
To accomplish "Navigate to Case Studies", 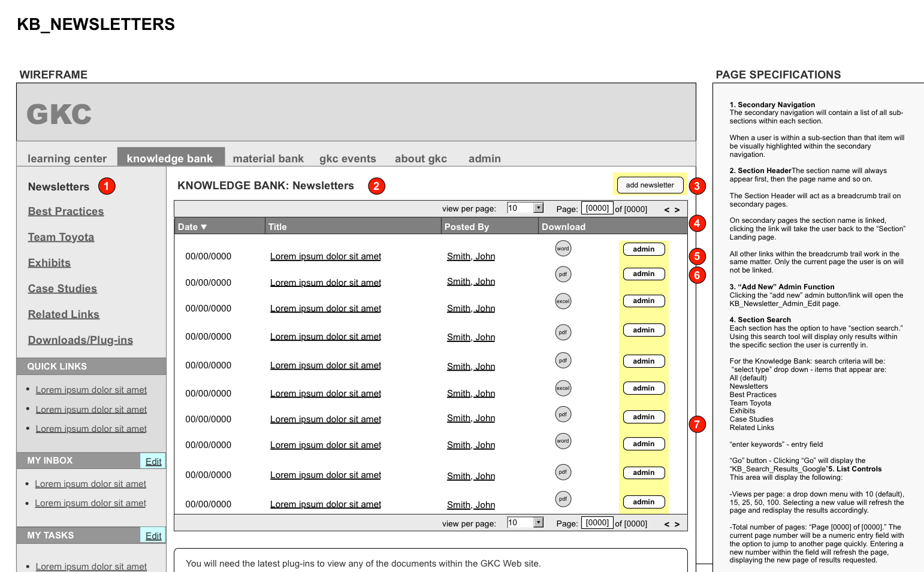I will [62, 289].
